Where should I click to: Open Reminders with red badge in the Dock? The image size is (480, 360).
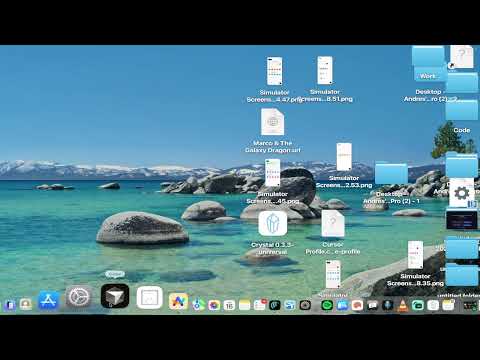pyautogui.click(x=260, y=305)
